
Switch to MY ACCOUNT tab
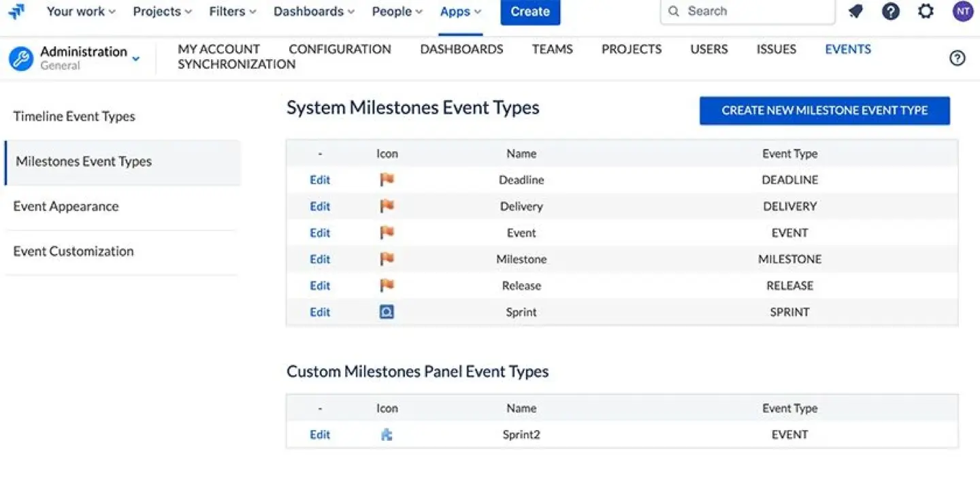pos(218,49)
